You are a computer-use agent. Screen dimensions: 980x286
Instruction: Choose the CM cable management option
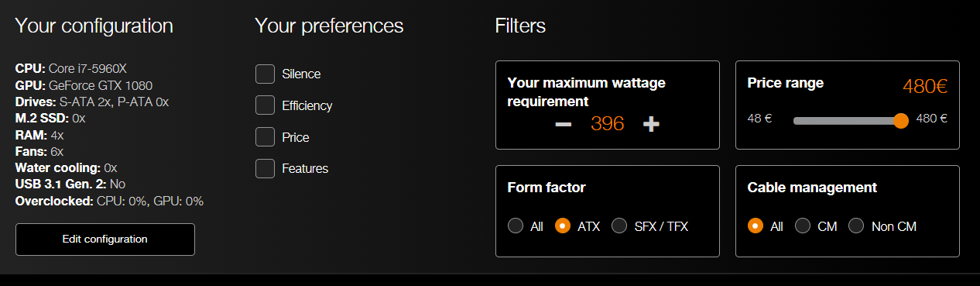[x=803, y=226]
